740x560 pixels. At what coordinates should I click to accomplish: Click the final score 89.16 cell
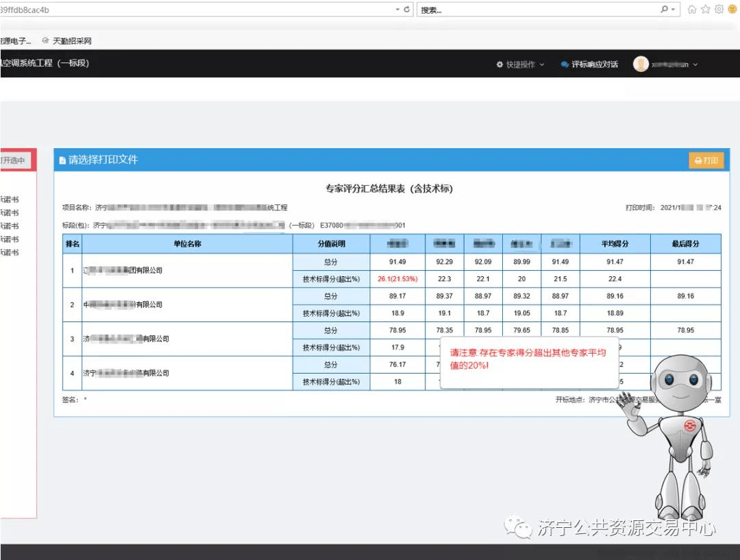pos(686,296)
